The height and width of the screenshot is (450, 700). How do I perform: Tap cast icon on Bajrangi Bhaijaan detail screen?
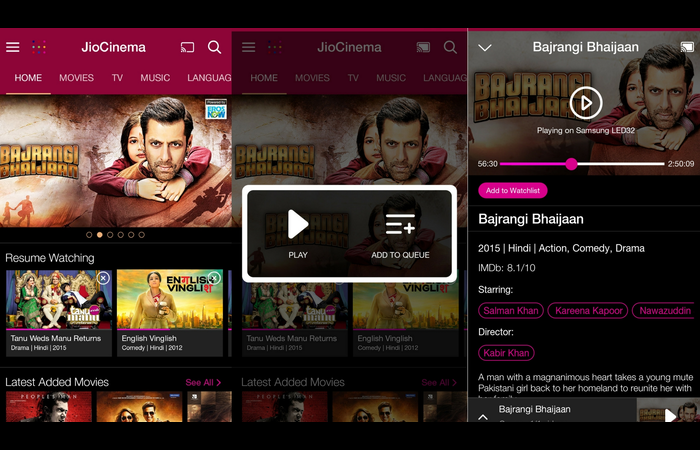coord(687,47)
